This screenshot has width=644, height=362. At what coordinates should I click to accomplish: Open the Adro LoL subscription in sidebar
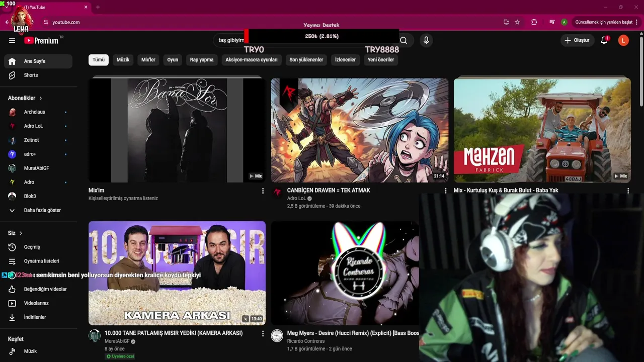pos(38,126)
